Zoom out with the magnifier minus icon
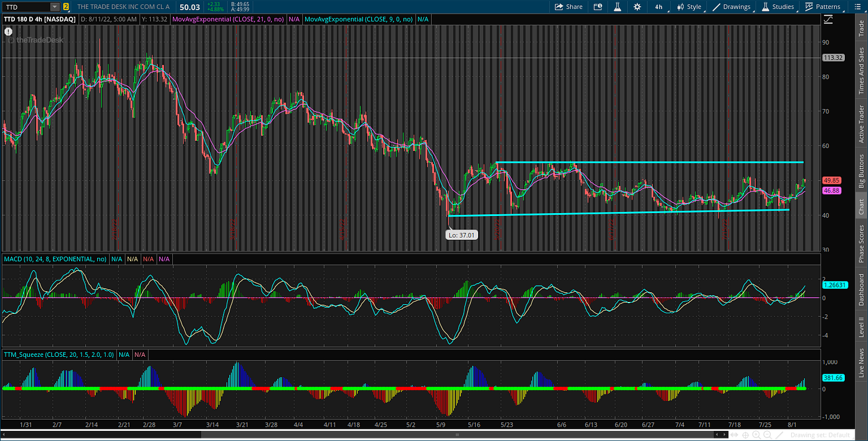The width and height of the screenshot is (868, 441). 767,435
